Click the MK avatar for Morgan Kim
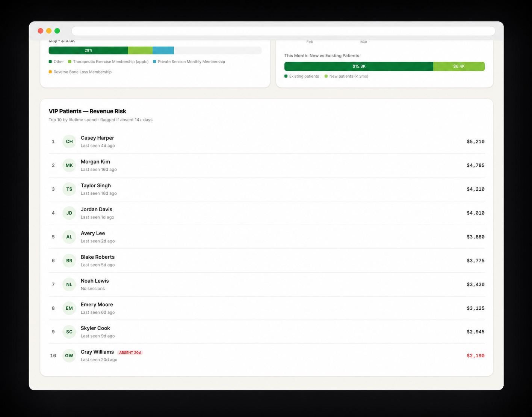The width and height of the screenshot is (532, 417). tap(69, 165)
